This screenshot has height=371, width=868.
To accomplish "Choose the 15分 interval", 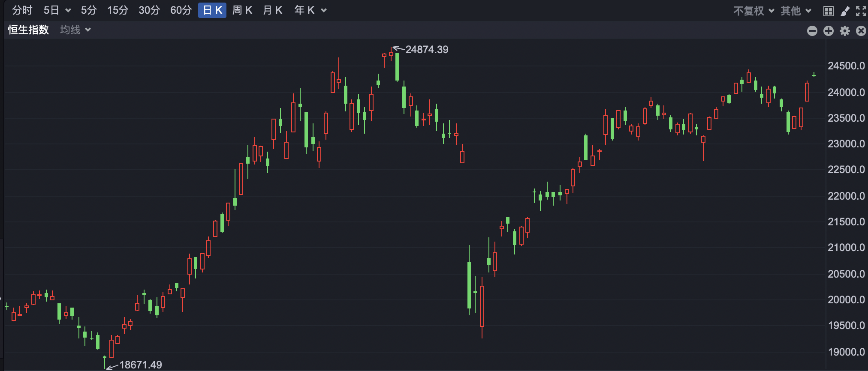I will click(x=118, y=10).
